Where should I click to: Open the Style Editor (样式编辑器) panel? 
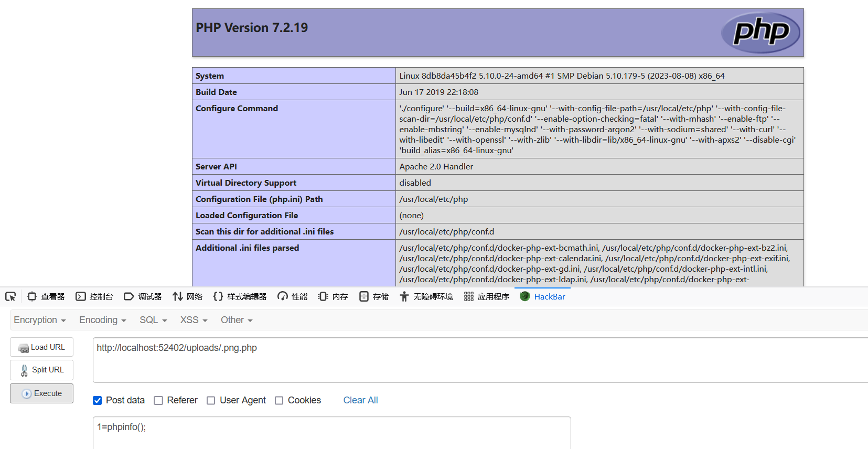tap(240, 296)
